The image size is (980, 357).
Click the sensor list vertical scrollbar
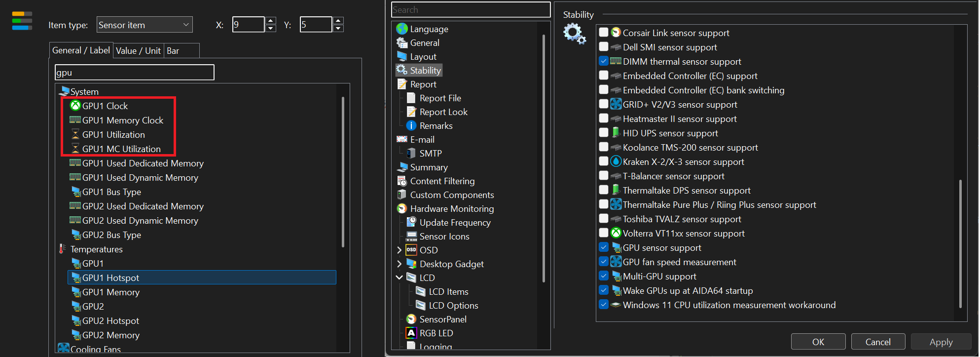tap(343, 172)
